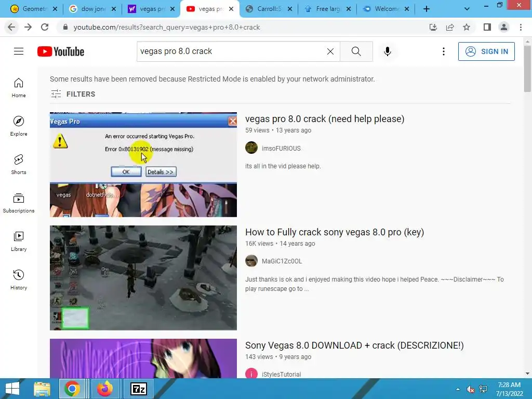Switch to Free large tab
Screen dimensions: 532x399
(327, 9)
